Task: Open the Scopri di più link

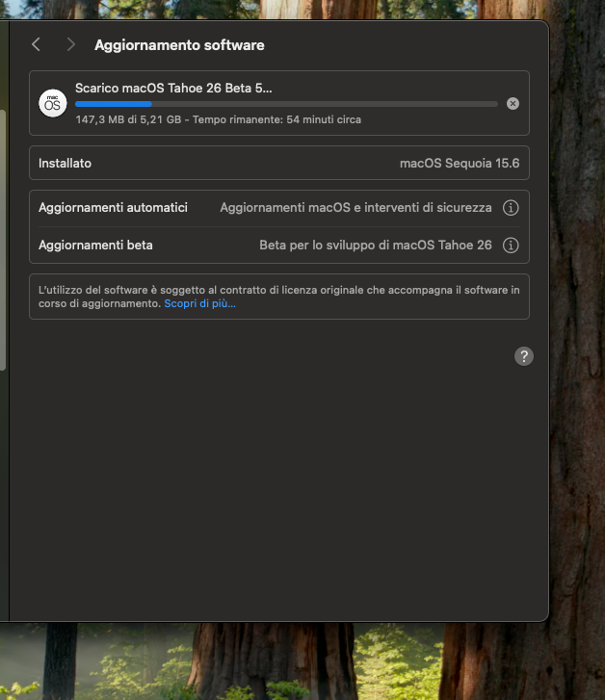Action: 199,303
